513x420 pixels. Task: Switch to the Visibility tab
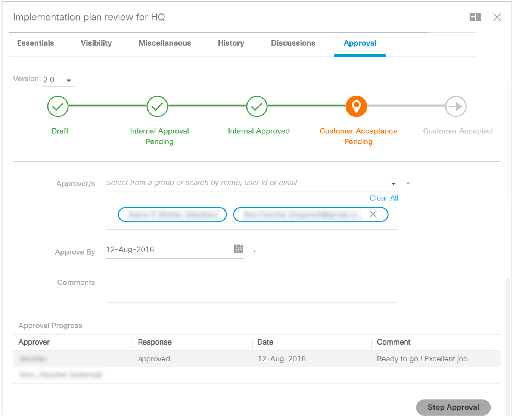(96, 43)
